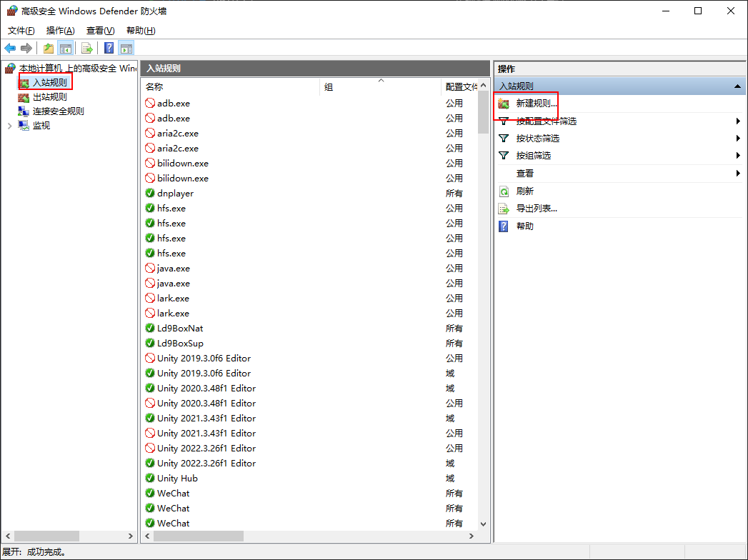Click the green check icon of dnplayer
The image size is (748, 560).
point(150,193)
